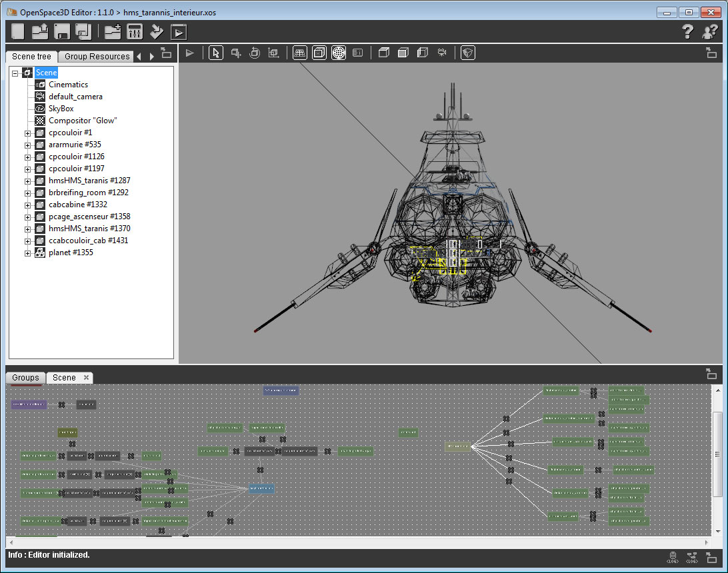Image resolution: width=728 pixels, height=573 pixels.
Task: Expand the cabcabine #1332 tree node
Action: [28, 205]
